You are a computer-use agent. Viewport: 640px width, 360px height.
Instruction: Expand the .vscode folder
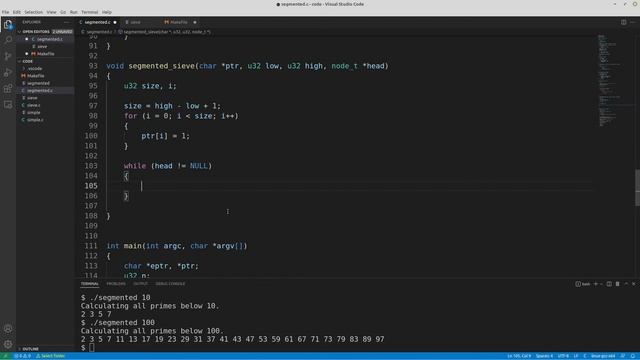pyautogui.click(x=35, y=69)
